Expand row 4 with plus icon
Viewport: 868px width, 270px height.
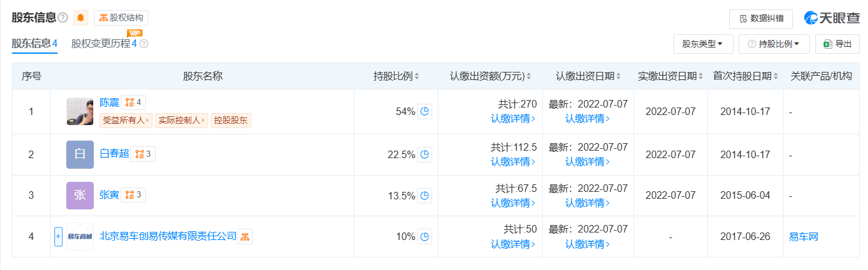pos(58,237)
